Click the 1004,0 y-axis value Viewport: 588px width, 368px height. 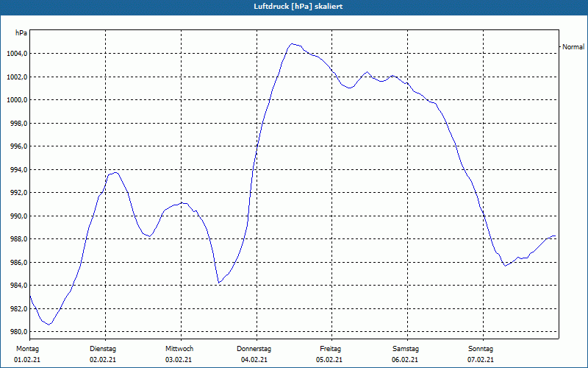click(17, 54)
